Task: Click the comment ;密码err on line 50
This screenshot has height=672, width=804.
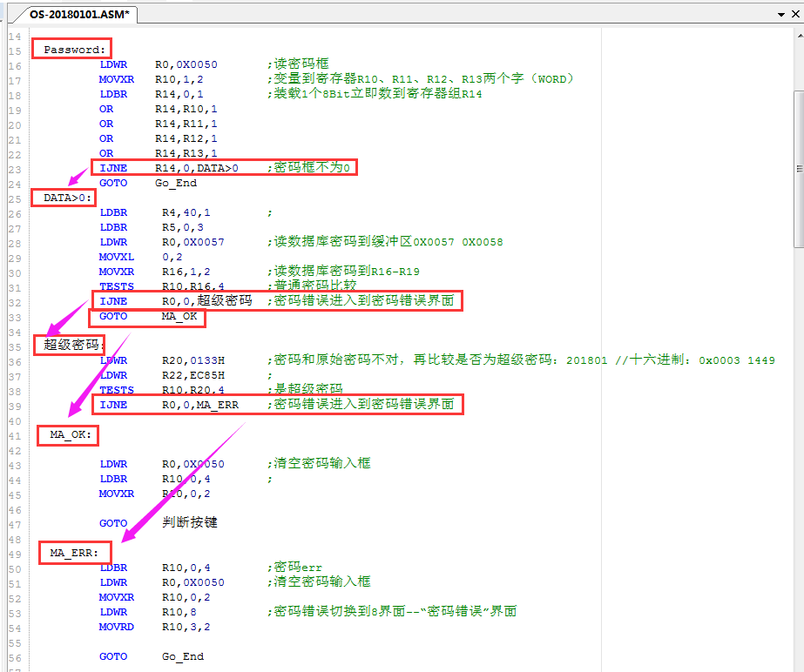Action: [294, 567]
